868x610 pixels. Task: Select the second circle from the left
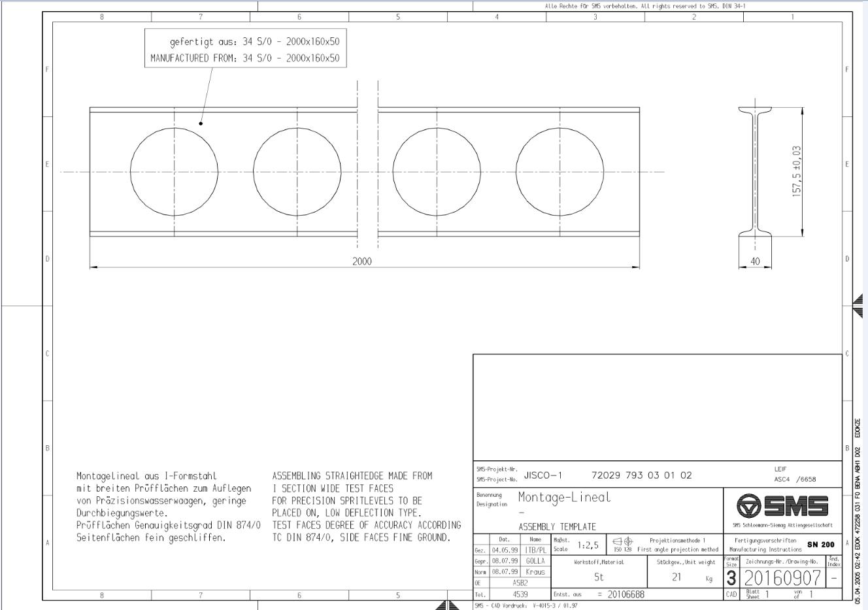point(297,172)
